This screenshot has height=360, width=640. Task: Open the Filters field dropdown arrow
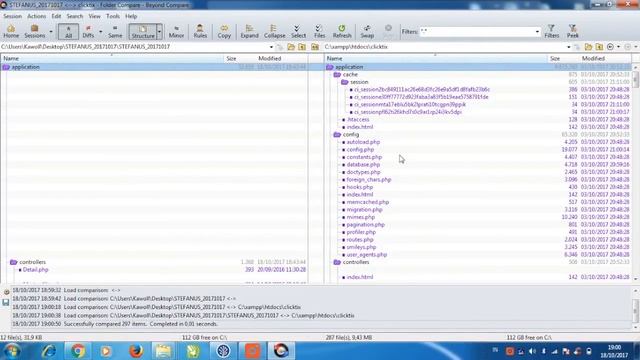[537, 31]
